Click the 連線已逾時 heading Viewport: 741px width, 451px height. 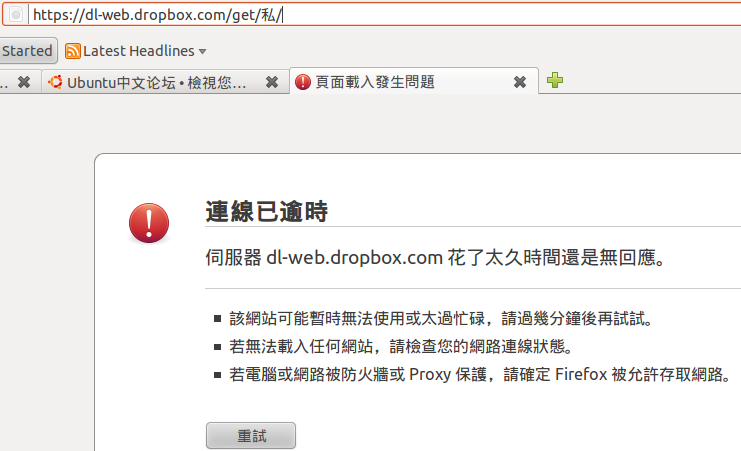coord(267,211)
